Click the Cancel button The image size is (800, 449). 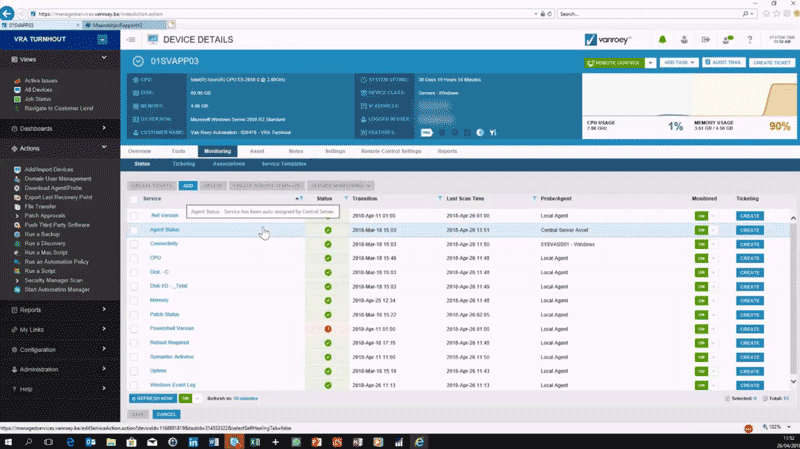(166, 414)
